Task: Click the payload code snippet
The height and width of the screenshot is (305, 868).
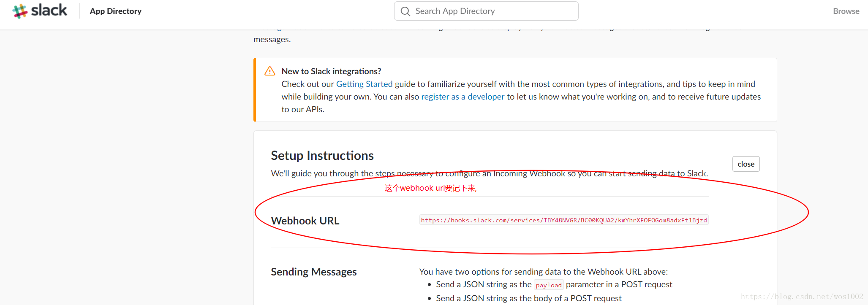Action: click(549, 285)
